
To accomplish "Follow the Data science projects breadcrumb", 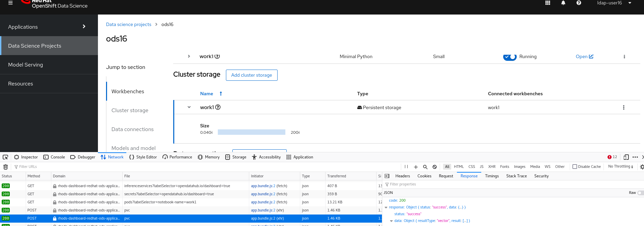I will 129,24.
